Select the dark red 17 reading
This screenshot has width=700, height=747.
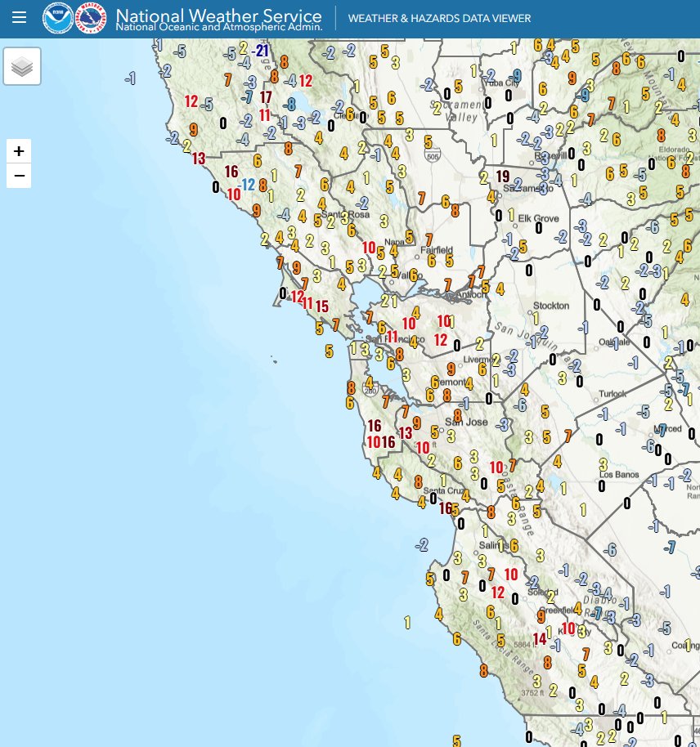pos(266,96)
